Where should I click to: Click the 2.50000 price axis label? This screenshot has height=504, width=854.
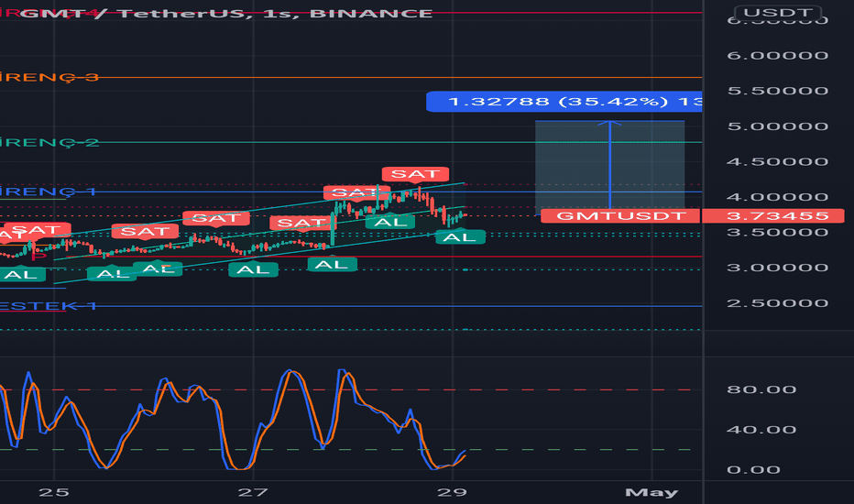pos(777,303)
